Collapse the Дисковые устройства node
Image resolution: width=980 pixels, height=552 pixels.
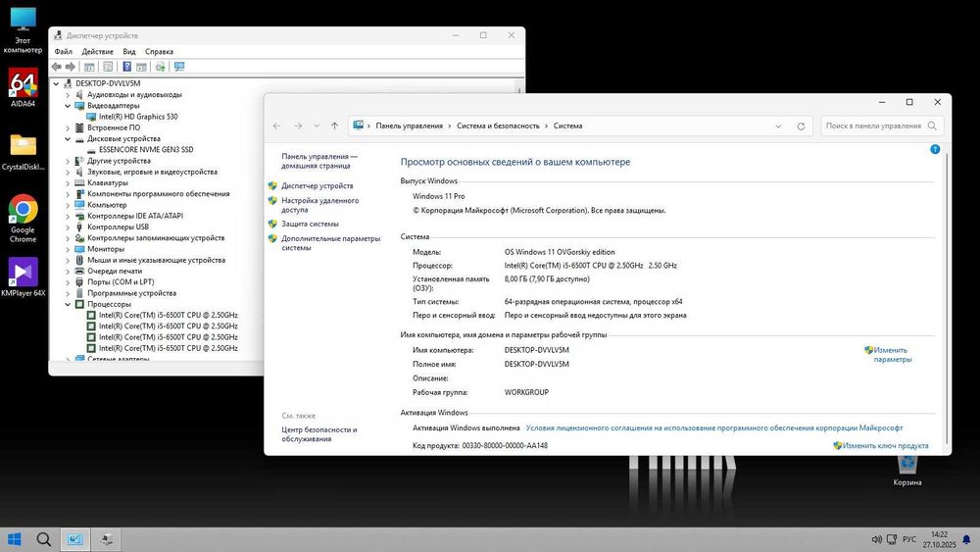click(68, 139)
